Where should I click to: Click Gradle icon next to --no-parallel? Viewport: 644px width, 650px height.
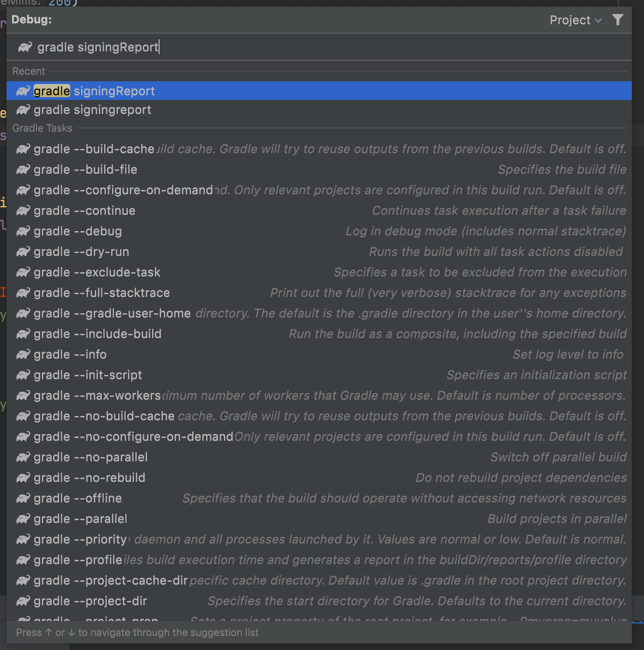23,457
